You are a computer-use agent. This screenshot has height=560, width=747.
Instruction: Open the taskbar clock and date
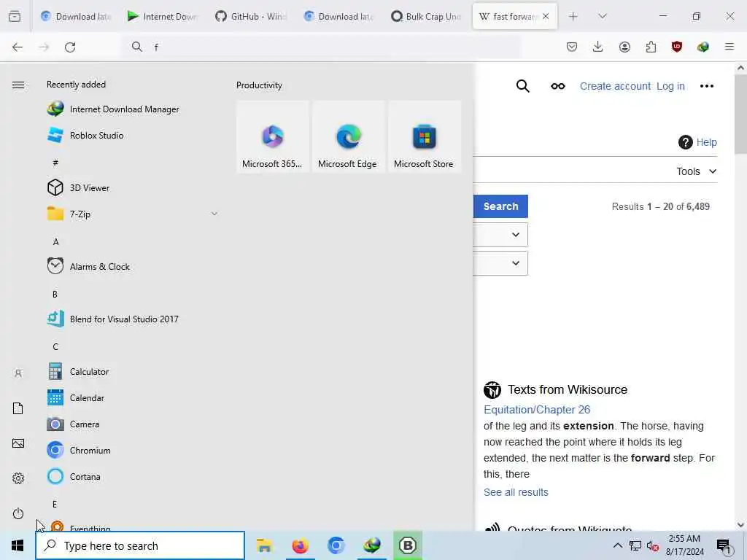684,545
